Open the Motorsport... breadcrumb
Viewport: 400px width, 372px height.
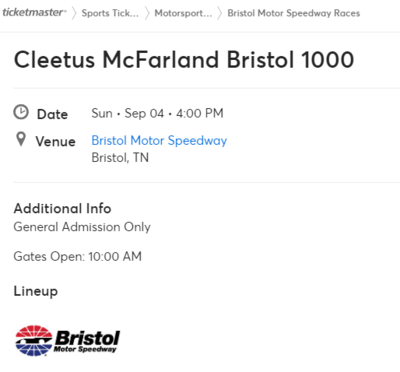[x=183, y=13]
